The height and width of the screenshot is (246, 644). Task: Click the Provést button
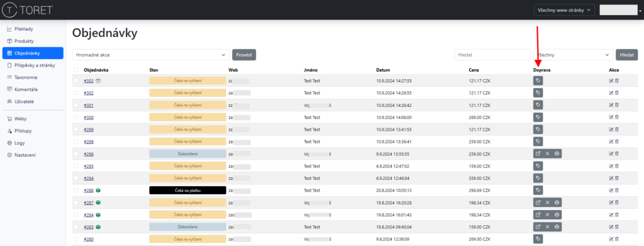coord(244,55)
